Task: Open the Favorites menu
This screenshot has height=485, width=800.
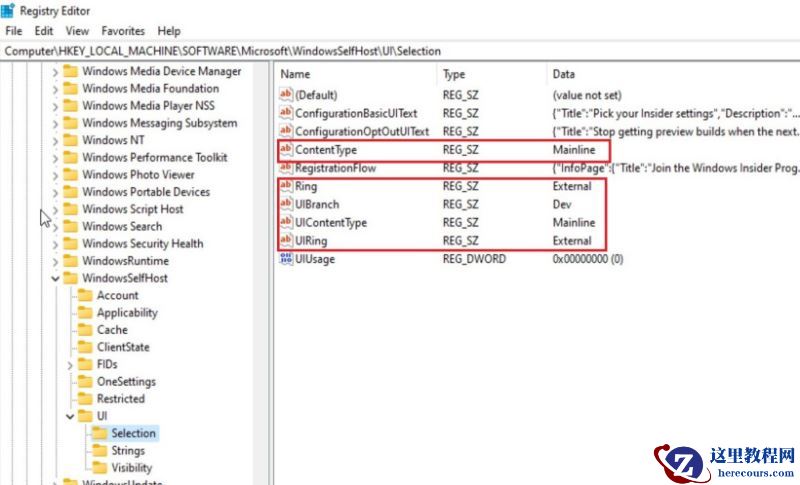Action: coord(123,31)
